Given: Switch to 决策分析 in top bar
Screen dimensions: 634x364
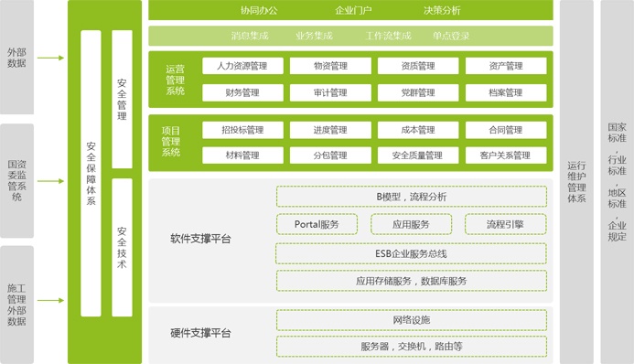Looking at the screenshot, I should pos(442,10).
